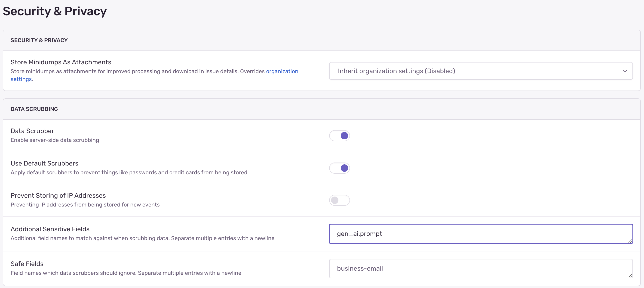644x288 pixels.
Task: Click the Safe Fields label
Action: (x=27, y=264)
